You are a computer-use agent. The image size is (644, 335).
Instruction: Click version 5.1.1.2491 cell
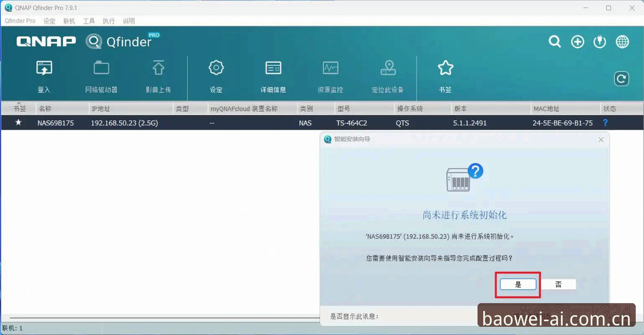pos(470,123)
